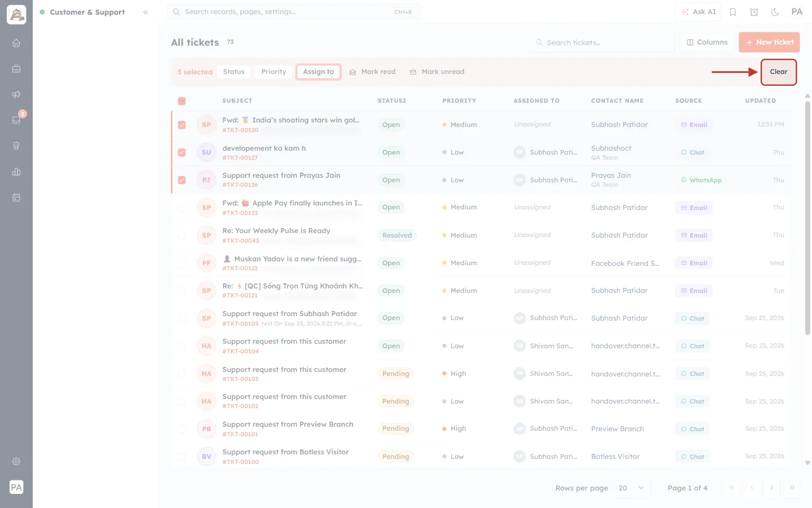Clear the current ticket selection
Image resolution: width=812 pixels, height=508 pixels.
(779, 72)
